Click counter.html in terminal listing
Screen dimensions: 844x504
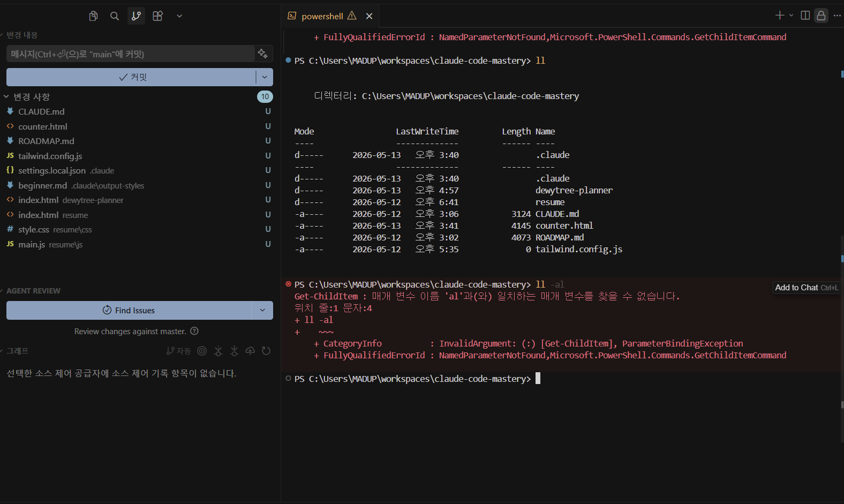click(564, 225)
